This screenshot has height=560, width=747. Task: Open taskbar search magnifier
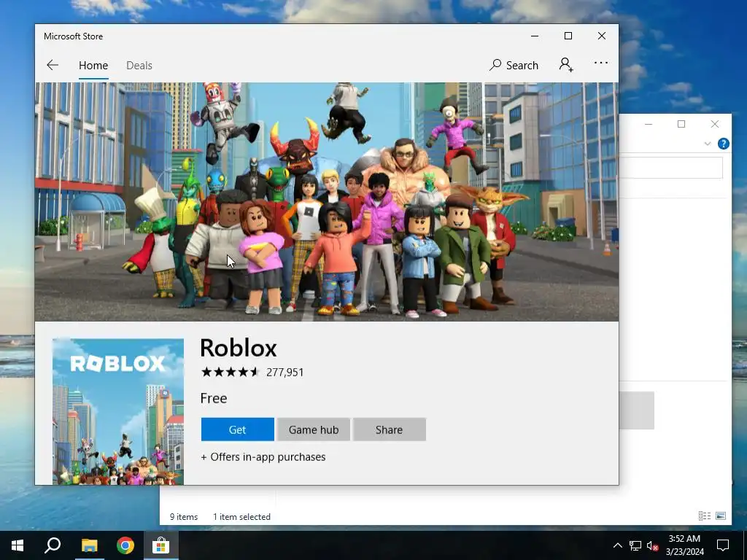pyautogui.click(x=53, y=545)
